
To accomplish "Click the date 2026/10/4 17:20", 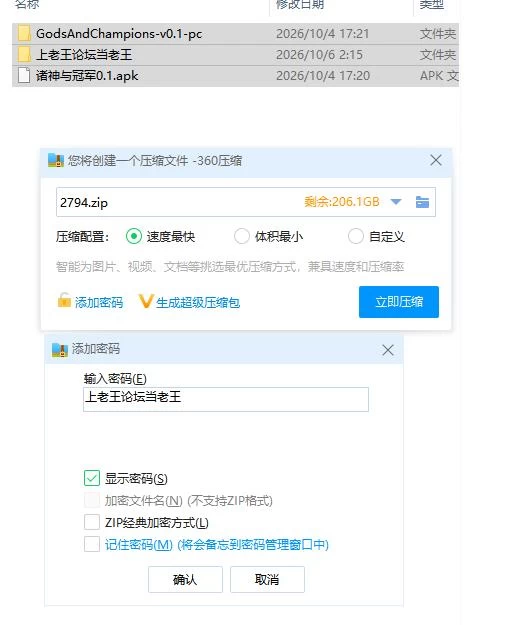I will point(323,76).
